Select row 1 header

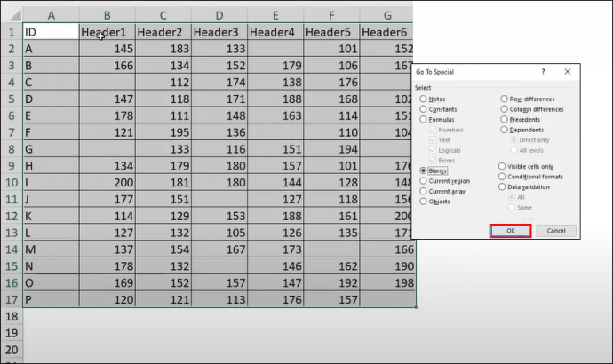click(x=12, y=32)
